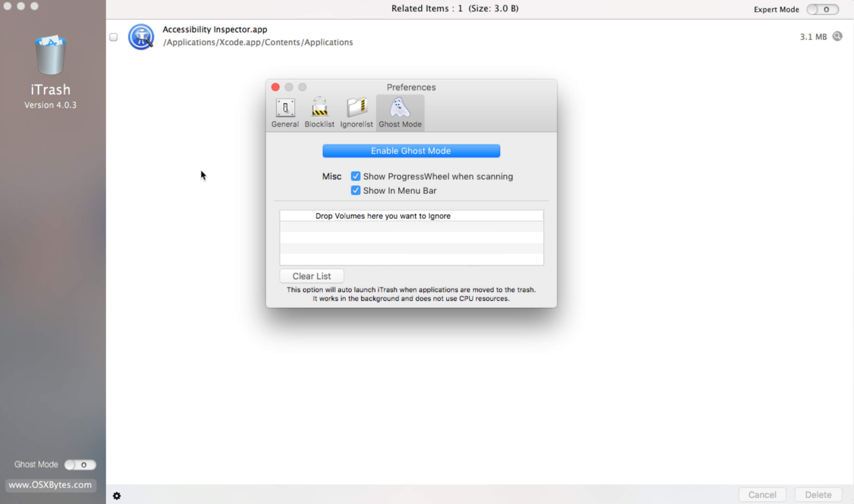Click the Cancel button
The image size is (854, 504).
(762, 495)
